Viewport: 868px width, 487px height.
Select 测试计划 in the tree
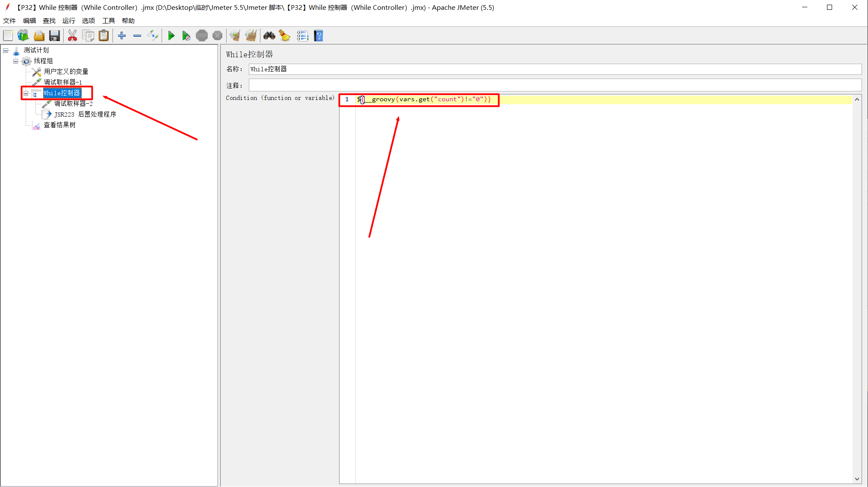pos(36,50)
